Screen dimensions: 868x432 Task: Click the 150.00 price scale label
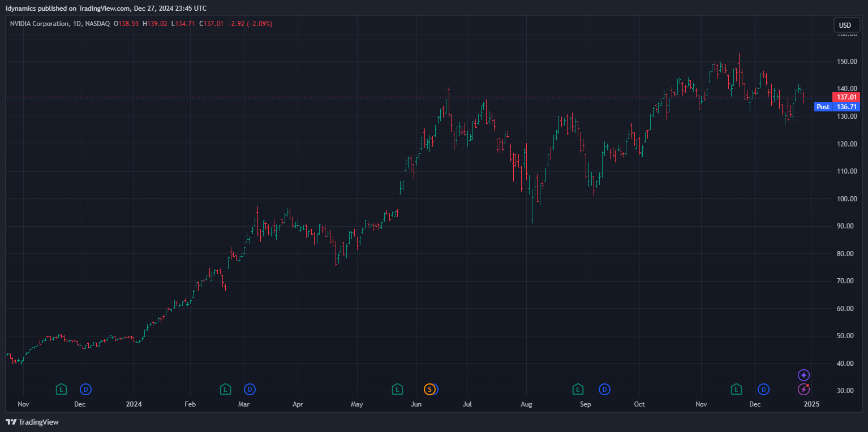coord(847,62)
